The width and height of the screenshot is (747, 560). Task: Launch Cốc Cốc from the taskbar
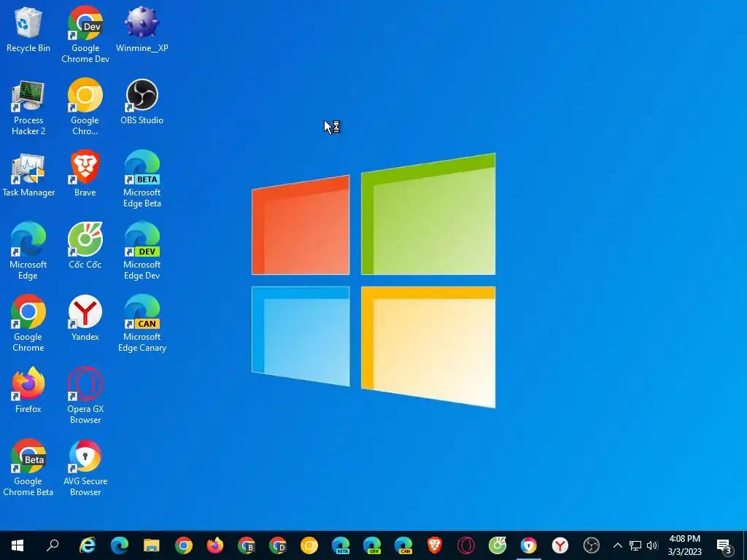point(498,545)
